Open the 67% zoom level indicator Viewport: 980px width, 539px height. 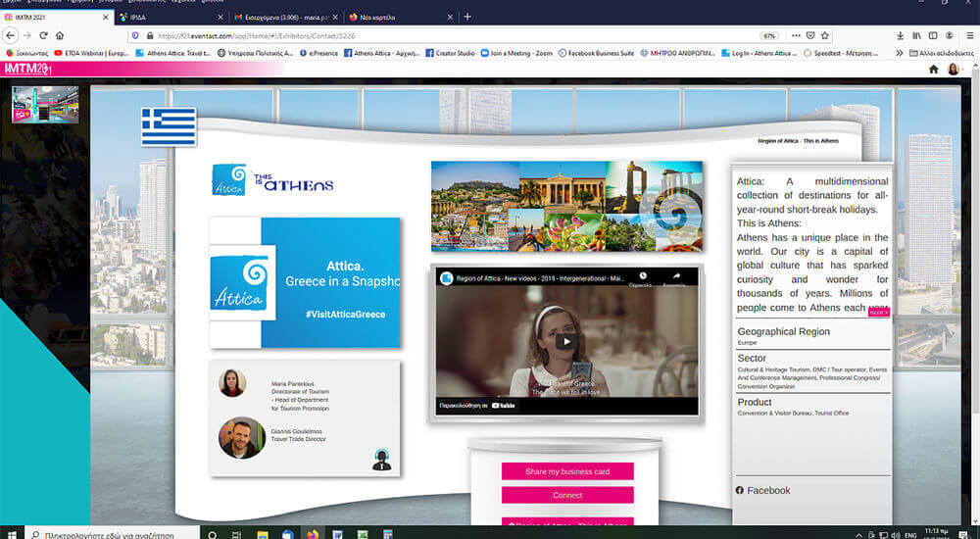pos(768,35)
